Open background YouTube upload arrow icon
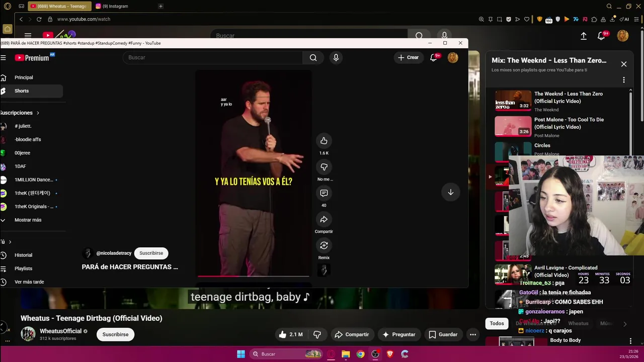This screenshot has height=362, width=644. 584,36
